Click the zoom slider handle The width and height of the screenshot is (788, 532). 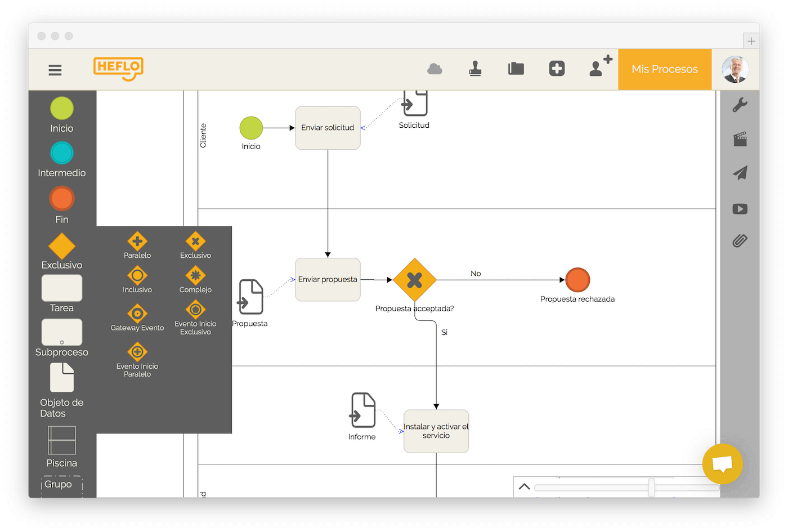tap(651, 488)
